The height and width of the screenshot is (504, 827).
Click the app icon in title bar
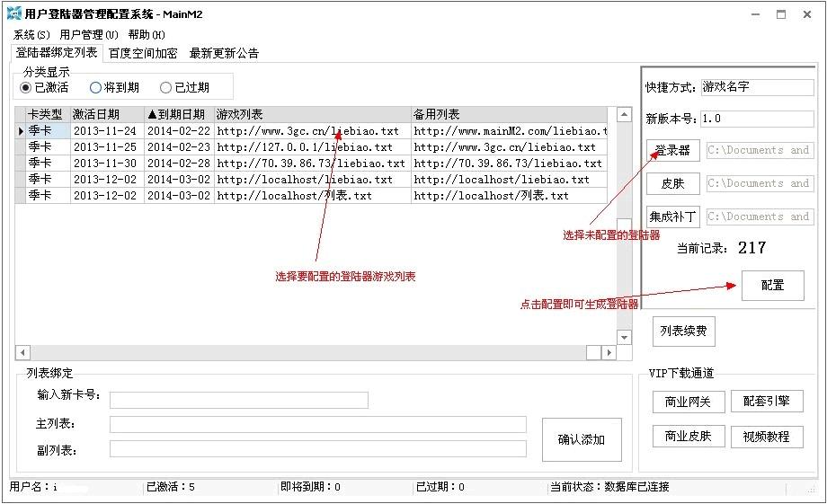[13, 13]
